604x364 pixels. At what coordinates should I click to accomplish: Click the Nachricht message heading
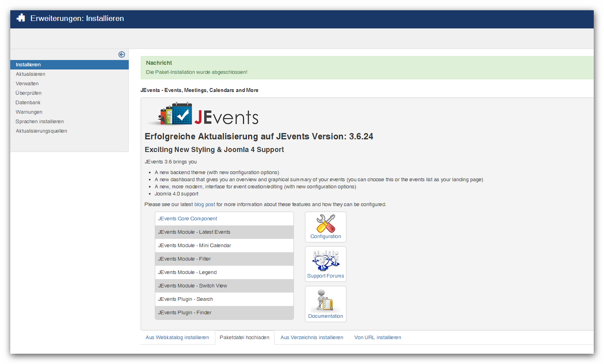(159, 63)
